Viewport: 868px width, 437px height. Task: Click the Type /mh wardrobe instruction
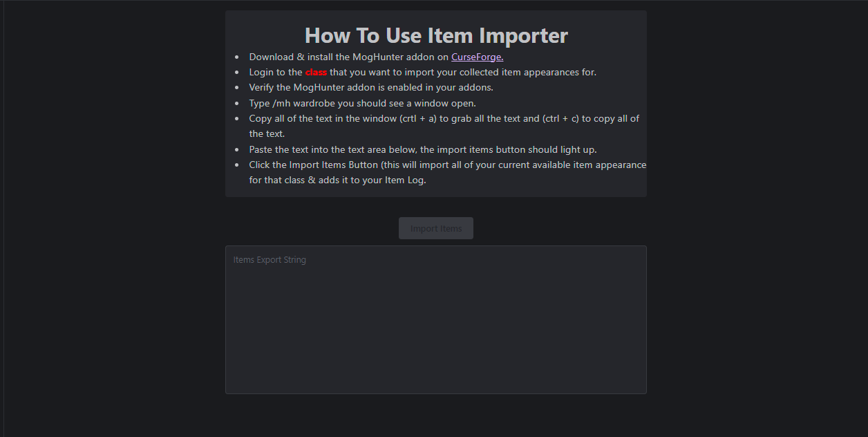(x=362, y=103)
